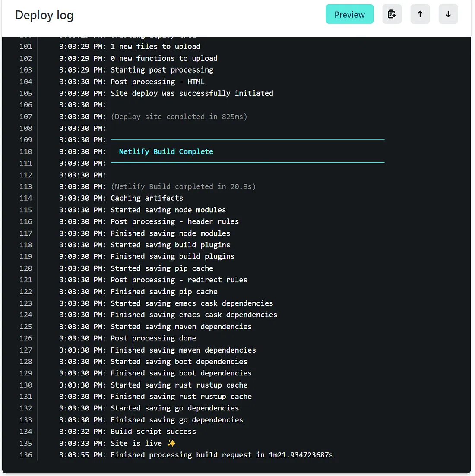Click 'Build script success' entry
Screen dimensions: 475x476
click(x=153, y=431)
